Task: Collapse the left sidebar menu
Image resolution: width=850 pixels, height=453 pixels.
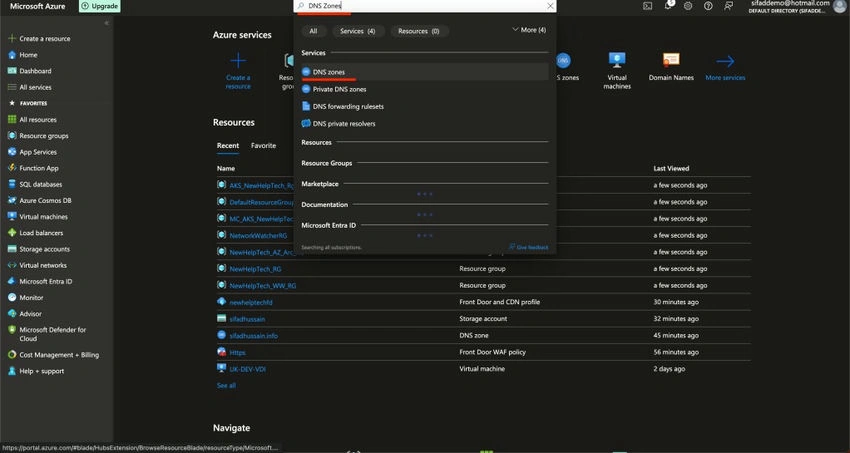Action: pyautogui.click(x=106, y=23)
